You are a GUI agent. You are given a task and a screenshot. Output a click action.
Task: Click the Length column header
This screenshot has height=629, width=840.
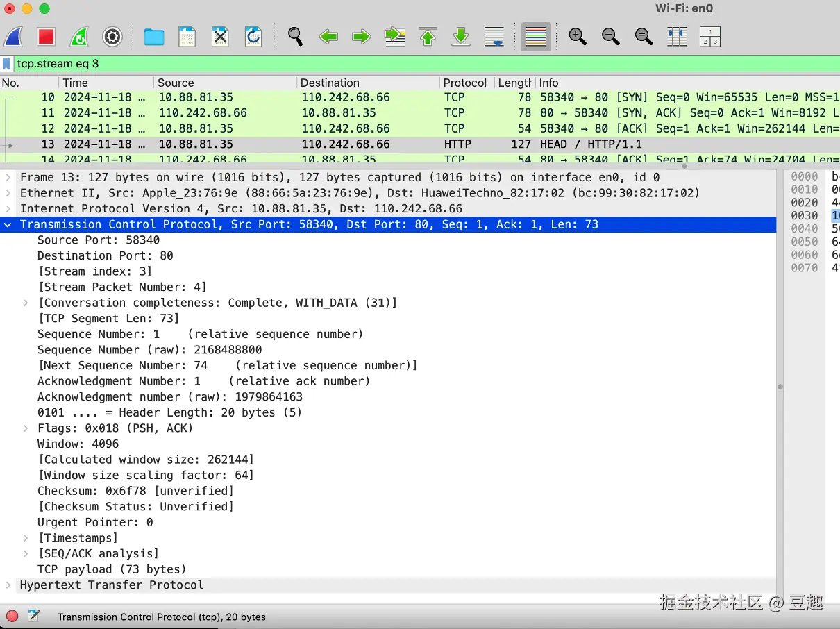(x=514, y=83)
